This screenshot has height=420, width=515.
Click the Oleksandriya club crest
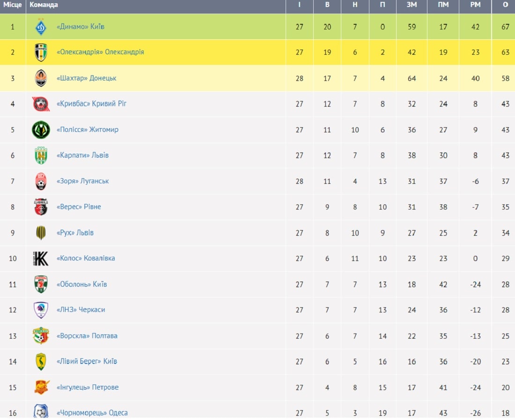tap(41, 52)
